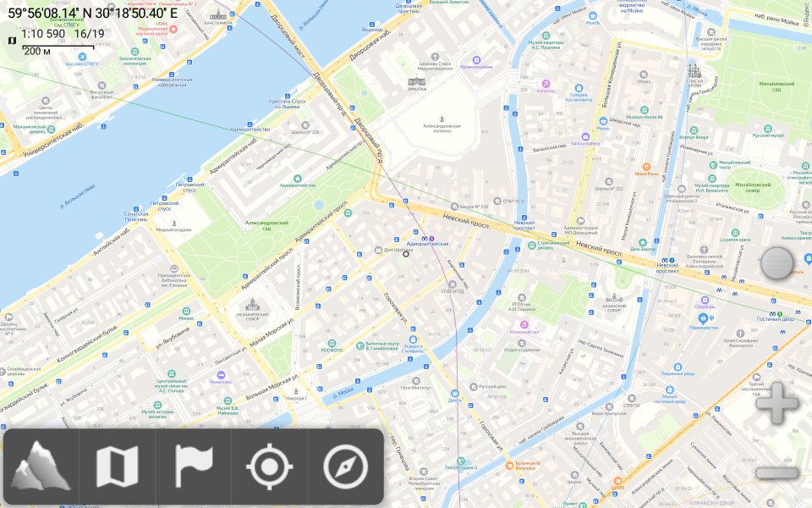The image size is (812, 508).
Task: Tap the crosshair GPS location button
Action: [270, 467]
